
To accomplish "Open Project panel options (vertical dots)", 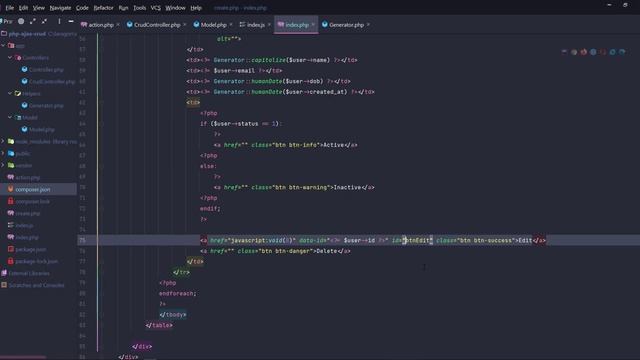I will (59, 21).
